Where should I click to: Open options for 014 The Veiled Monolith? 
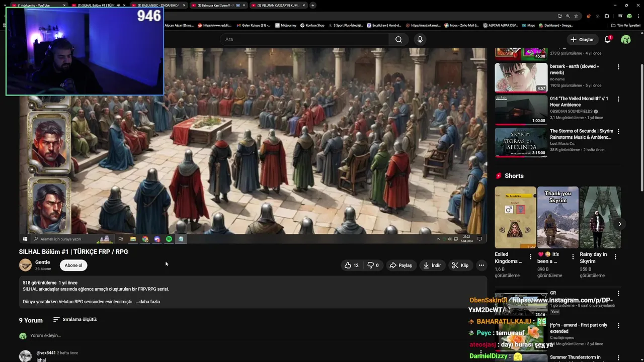[618, 99]
